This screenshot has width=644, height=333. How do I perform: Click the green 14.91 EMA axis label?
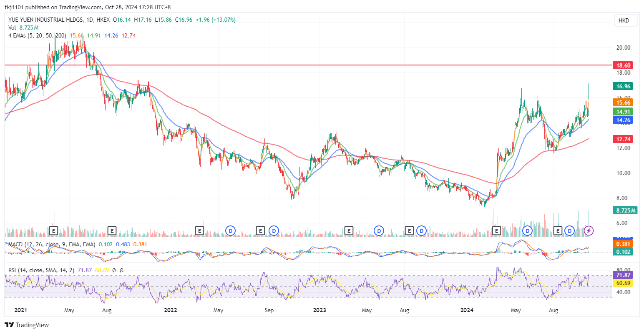point(623,112)
